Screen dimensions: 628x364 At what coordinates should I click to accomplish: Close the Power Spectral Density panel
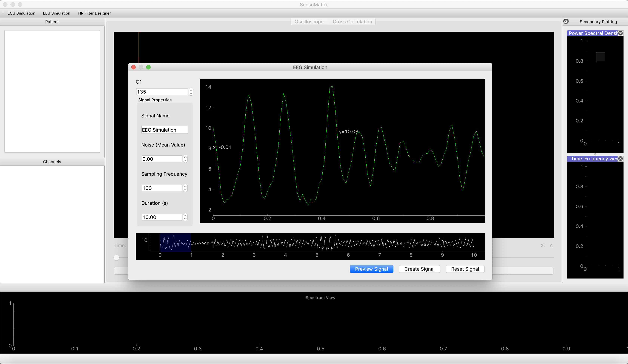click(621, 33)
